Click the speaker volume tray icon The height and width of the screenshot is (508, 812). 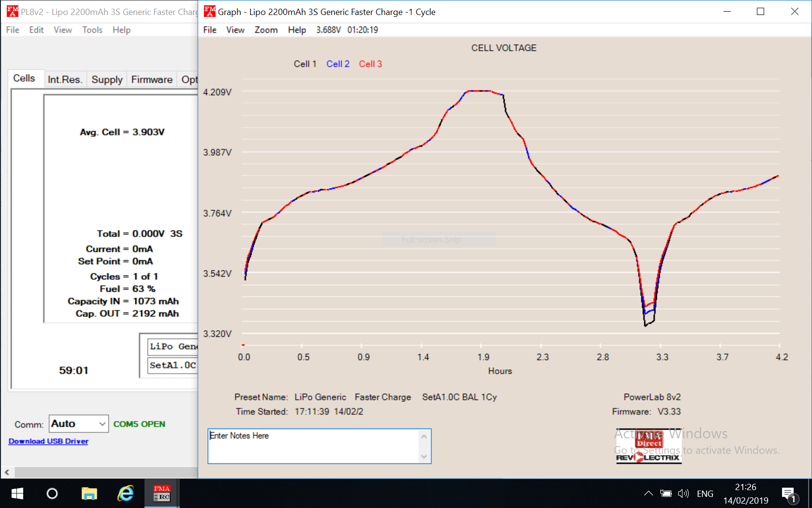click(x=683, y=494)
